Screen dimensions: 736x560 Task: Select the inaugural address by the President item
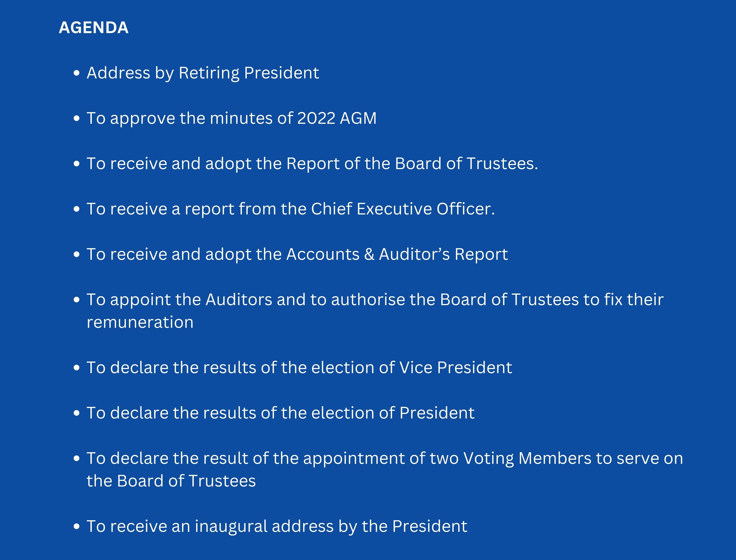277,526
